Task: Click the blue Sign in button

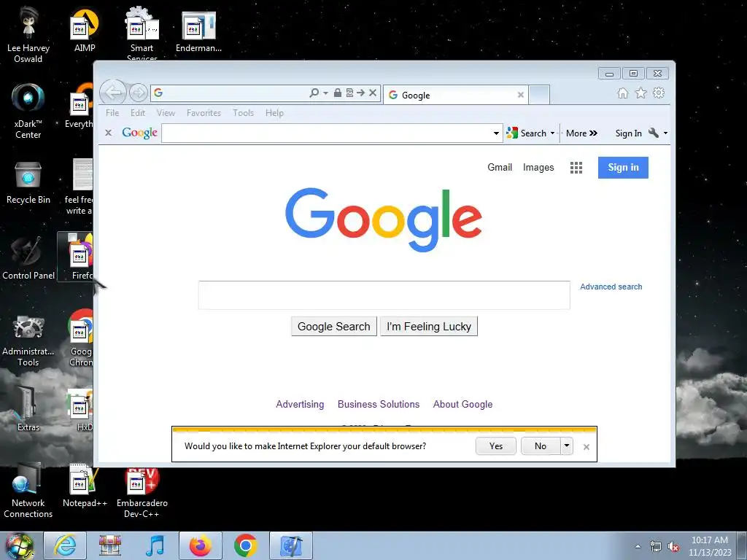Action: 623,168
